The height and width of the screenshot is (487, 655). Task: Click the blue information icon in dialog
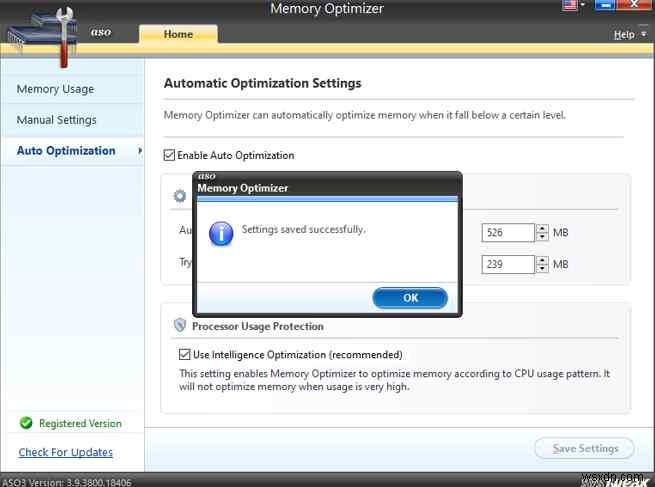pyautogui.click(x=220, y=232)
